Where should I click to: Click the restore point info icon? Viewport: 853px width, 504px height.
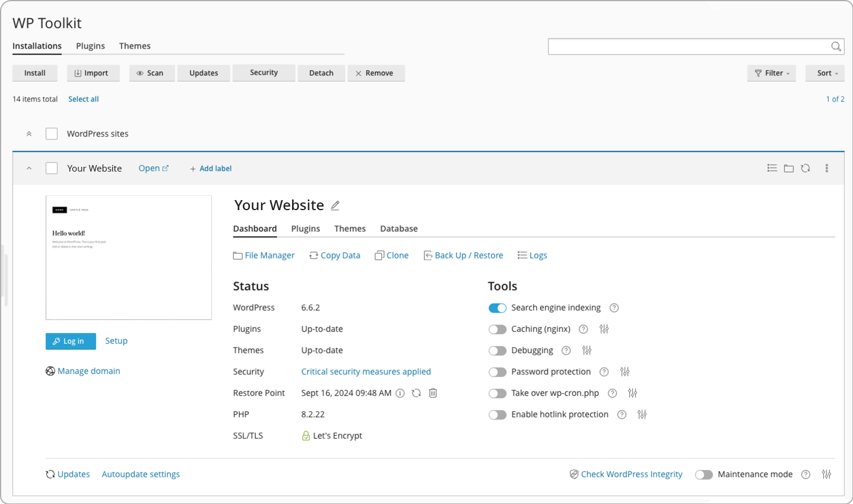coord(400,393)
